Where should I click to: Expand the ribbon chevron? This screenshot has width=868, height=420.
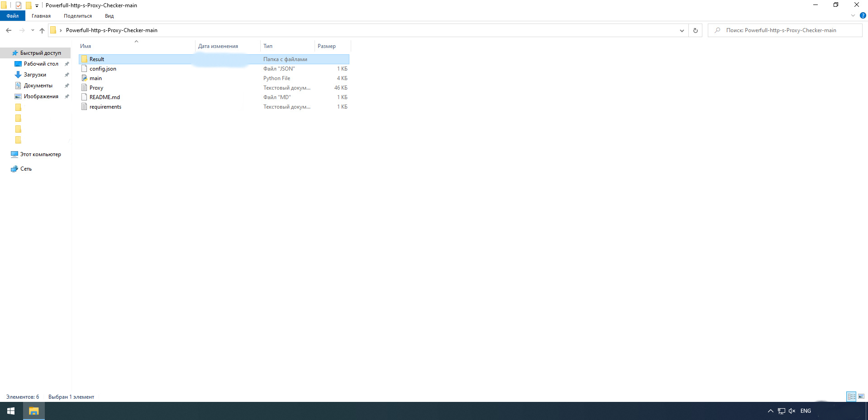pos(853,15)
